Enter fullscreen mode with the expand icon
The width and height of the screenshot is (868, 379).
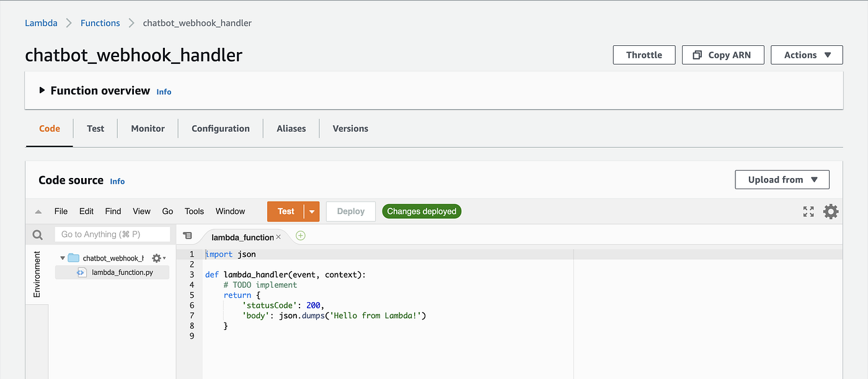808,211
